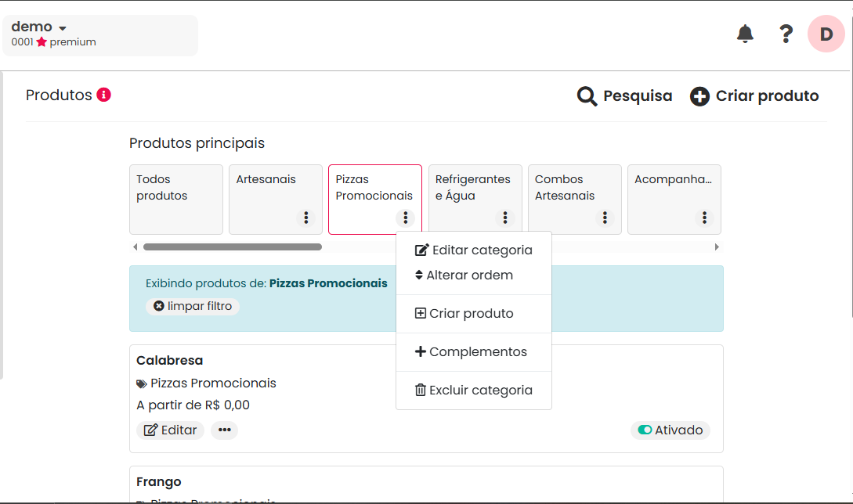Viewport: 853px width, 504px height.
Task: Open the Pesquisa search
Action: pyautogui.click(x=625, y=96)
